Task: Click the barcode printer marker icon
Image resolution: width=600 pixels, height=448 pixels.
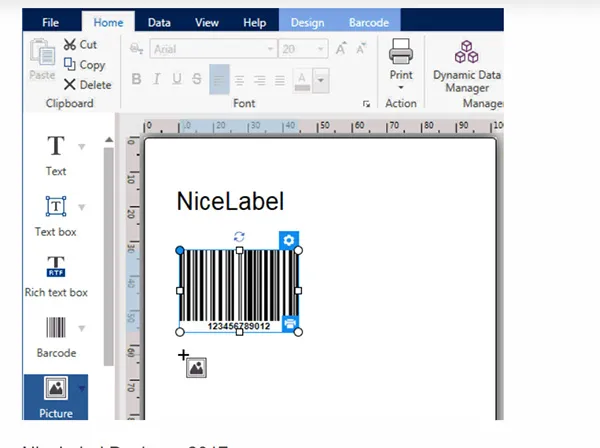Action: point(290,324)
